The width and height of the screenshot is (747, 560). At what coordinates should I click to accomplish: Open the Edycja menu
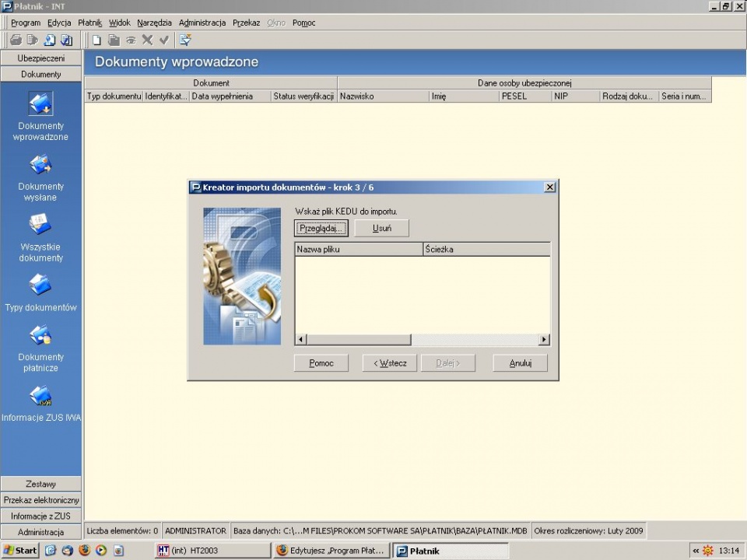pos(59,23)
